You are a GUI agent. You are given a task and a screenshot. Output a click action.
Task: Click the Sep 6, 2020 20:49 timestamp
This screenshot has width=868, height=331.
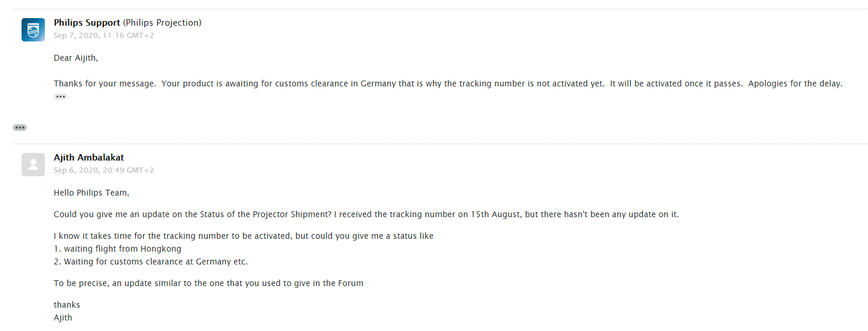click(x=104, y=170)
